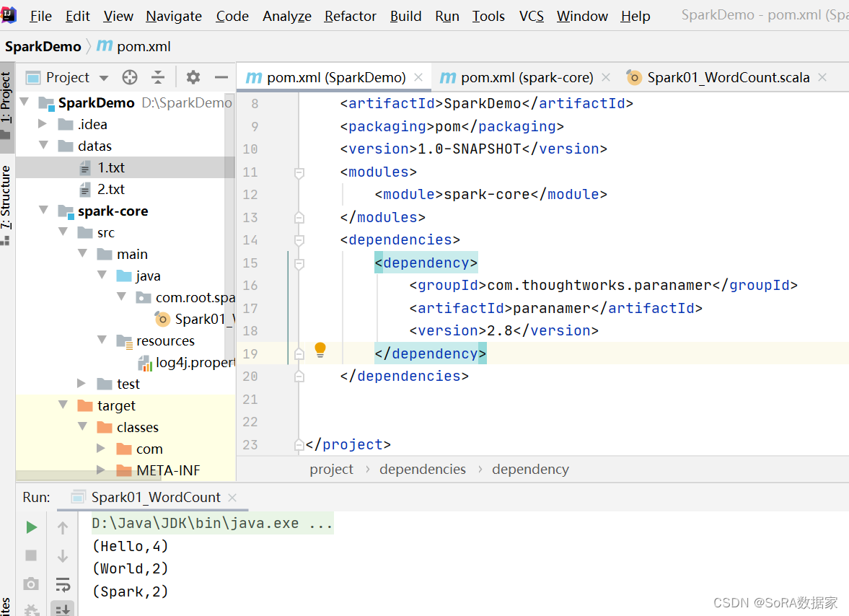
Task: Click Scroll to End in the console toolbar
Action: coord(63,610)
